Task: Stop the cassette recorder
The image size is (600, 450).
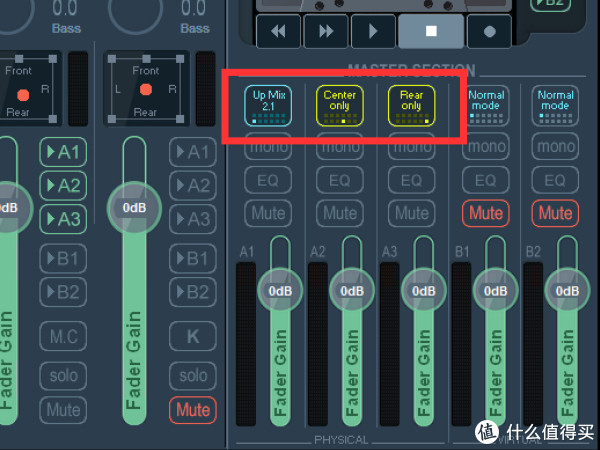Action: (431, 31)
